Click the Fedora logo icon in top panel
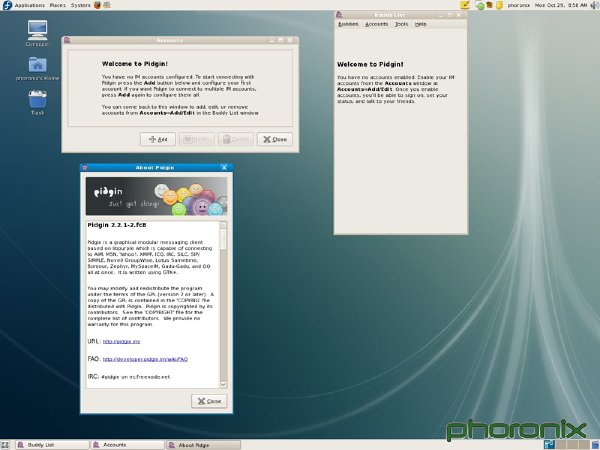Image resolution: width=600 pixels, height=450 pixels. [7, 5]
